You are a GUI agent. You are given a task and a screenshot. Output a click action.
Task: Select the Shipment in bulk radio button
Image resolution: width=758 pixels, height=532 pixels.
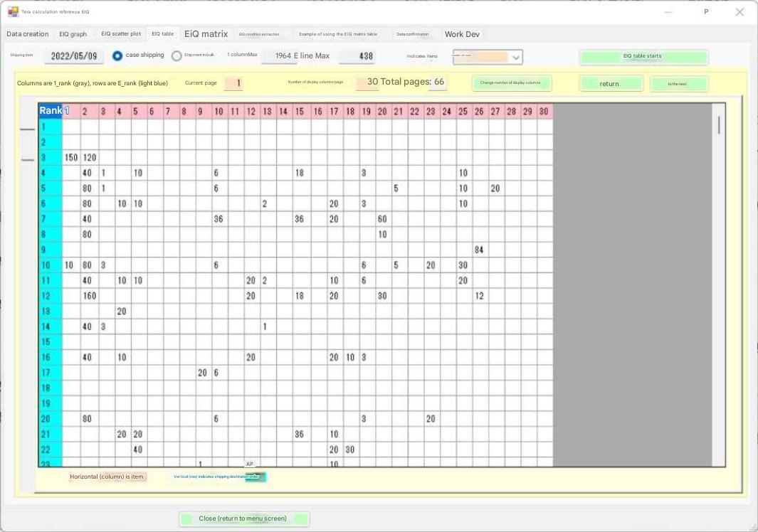(177, 55)
